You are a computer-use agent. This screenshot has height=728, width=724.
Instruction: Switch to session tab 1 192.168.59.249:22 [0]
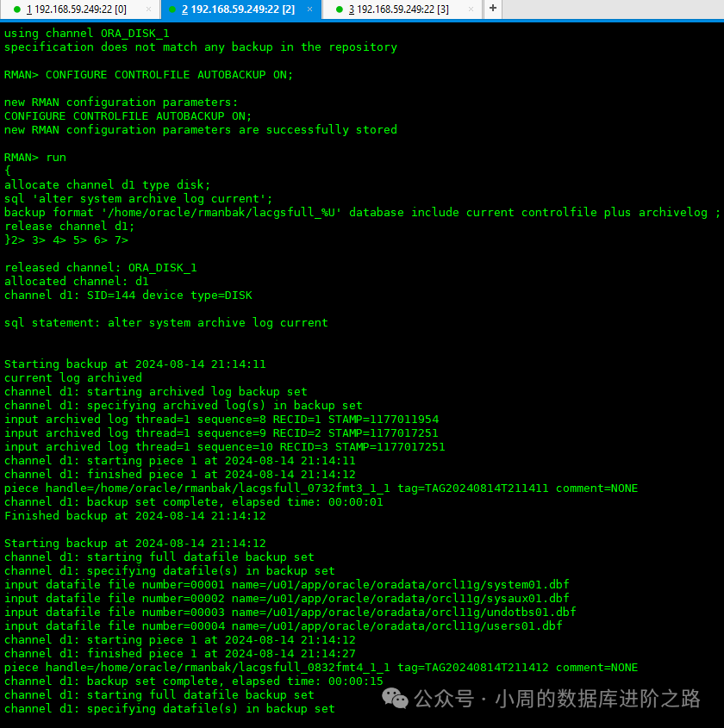click(77, 9)
